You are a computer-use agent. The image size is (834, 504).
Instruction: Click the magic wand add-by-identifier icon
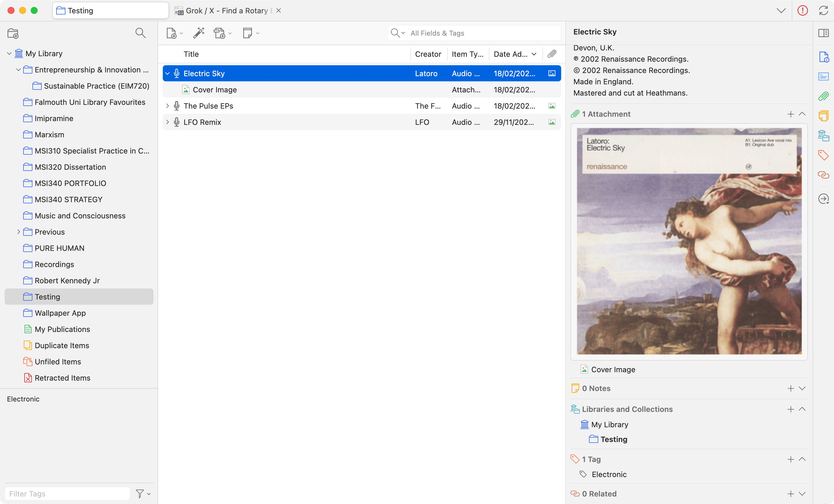(x=199, y=33)
